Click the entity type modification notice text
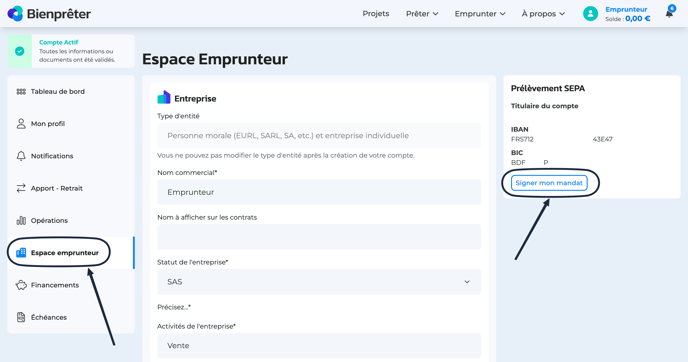688x362 pixels. pyautogui.click(x=286, y=155)
